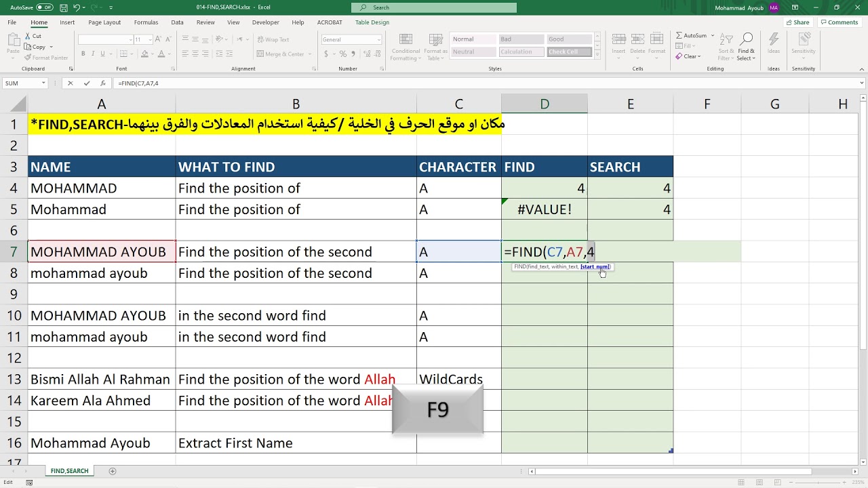868x488 pixels.
Task: Click the Search box in the title bar
Action: point(434,7)
